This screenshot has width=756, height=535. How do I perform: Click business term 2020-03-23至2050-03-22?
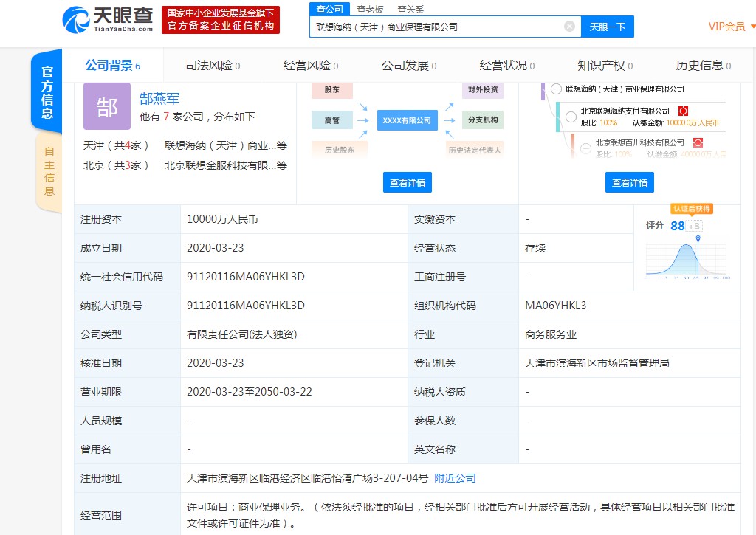tap(250, 391)
